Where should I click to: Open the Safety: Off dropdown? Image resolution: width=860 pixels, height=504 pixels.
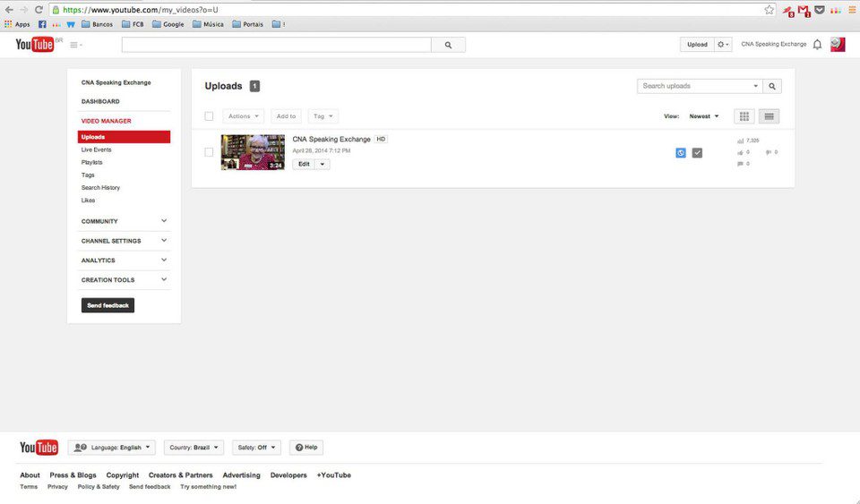(257, 448)
